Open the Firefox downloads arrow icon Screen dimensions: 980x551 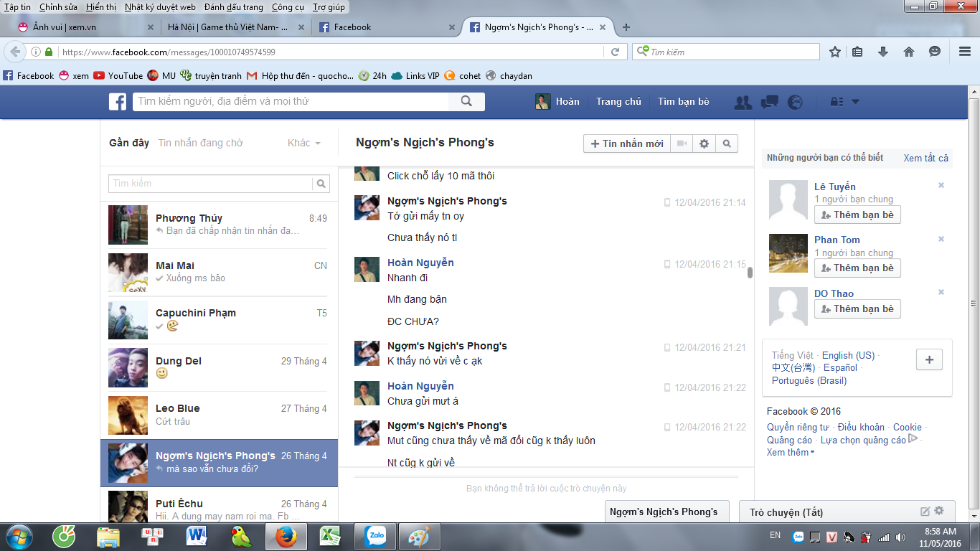pos(883,52)
